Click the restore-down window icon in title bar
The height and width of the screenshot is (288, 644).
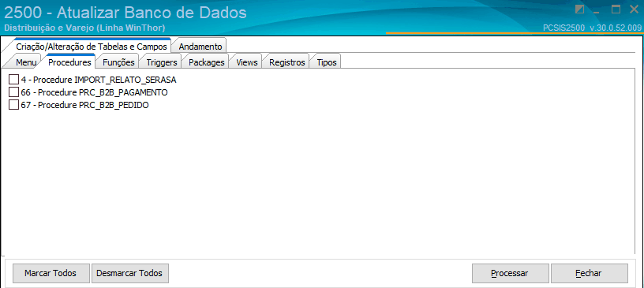pos(579,9)
